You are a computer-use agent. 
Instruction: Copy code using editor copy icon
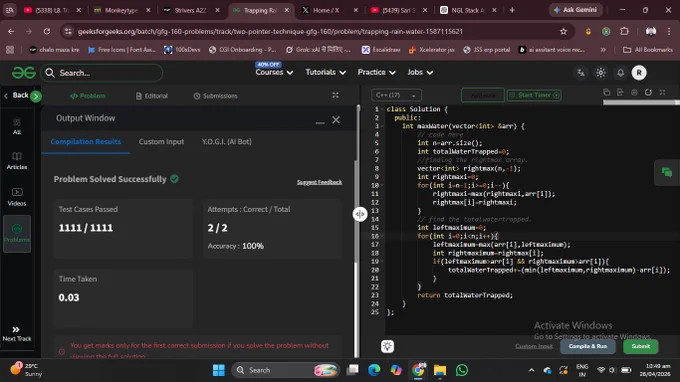coord(607,92)
